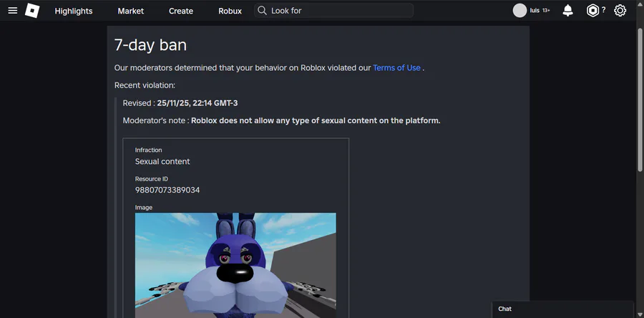
Task: Open the notifications bell
Action: click(x=567, y=11)
